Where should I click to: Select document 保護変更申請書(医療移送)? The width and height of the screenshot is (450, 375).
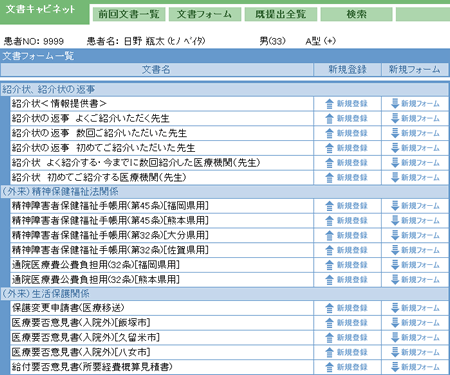[68, 308]
